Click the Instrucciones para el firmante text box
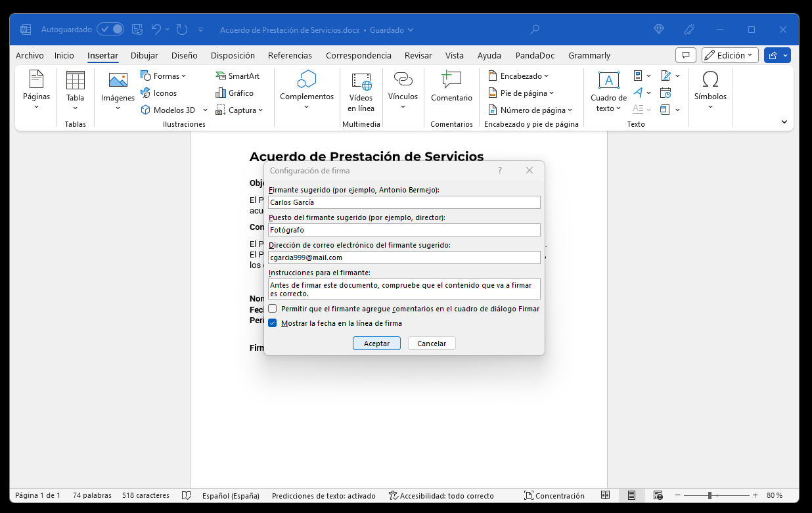Viewport: 812px width, 513px height. pos(404,289)
